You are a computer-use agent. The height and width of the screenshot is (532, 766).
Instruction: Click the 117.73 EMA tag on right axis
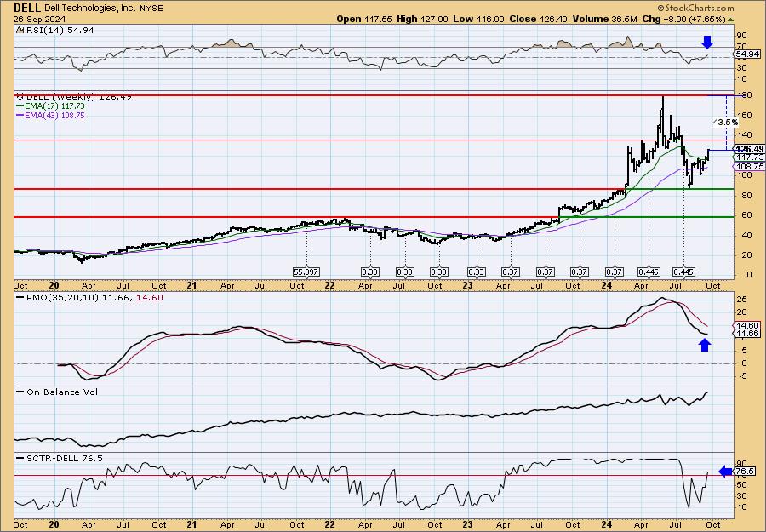tap(751, 157)
